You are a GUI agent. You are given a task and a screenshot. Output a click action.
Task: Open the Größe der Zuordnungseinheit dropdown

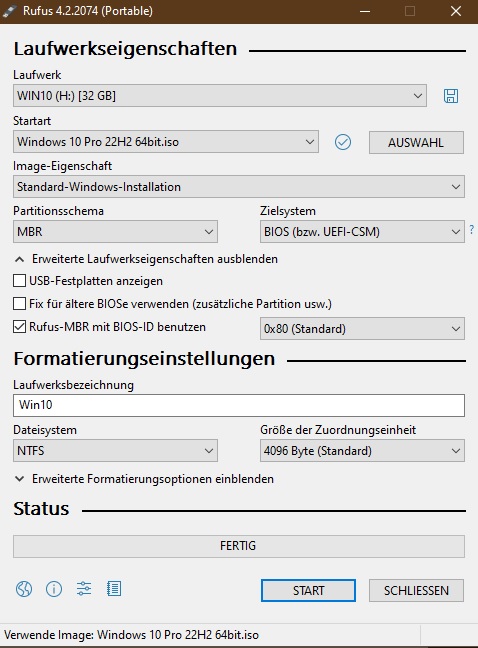(x=362, y=450)
